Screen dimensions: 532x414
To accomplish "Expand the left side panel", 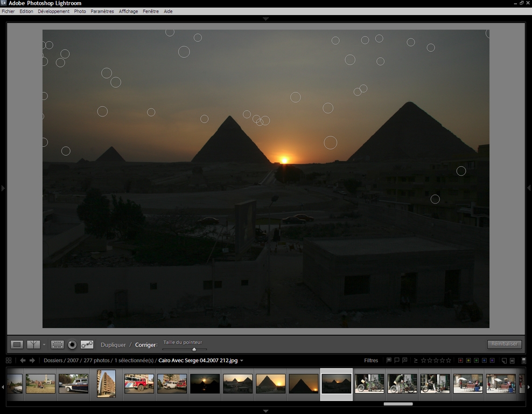I will 3,188.
